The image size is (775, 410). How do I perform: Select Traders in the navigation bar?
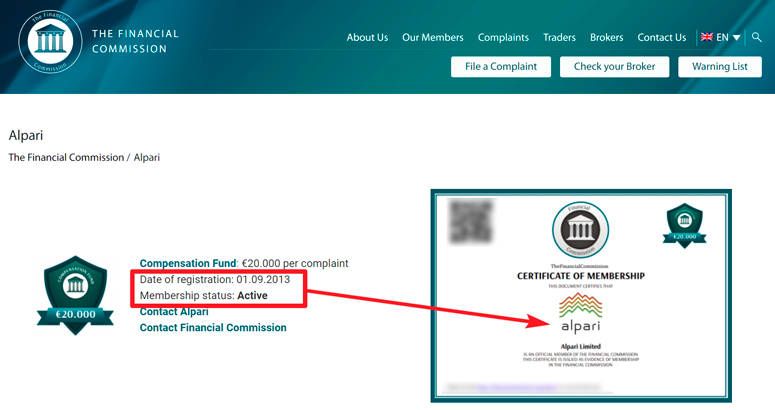point(559,38)
